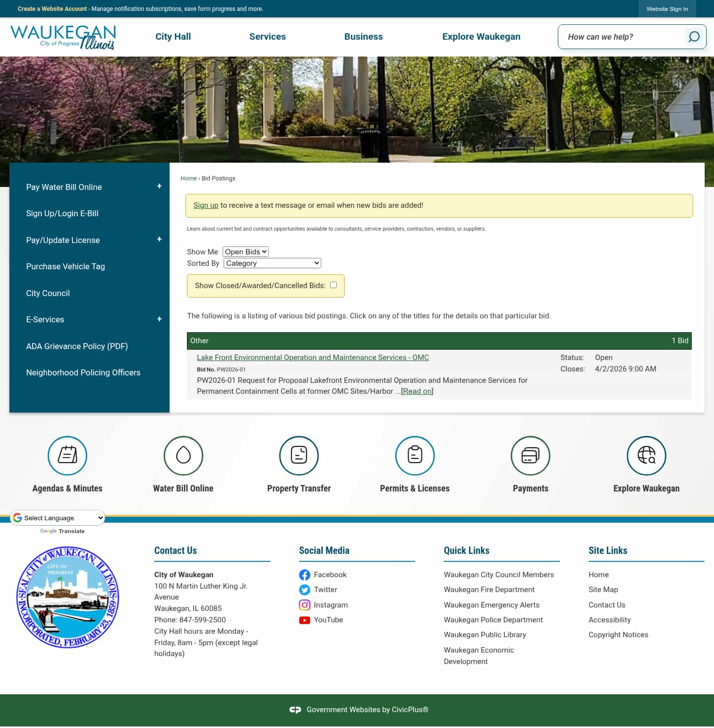Image resolution: width=714 pixels, height=728 pixels.
Task: Open the Permits & Licenses icon
Action: [x=415, y=455]
